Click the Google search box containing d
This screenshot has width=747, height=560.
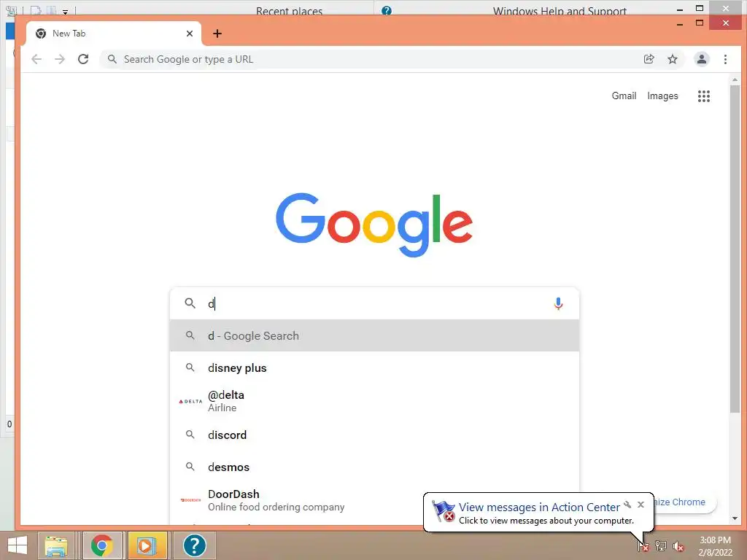374,303
